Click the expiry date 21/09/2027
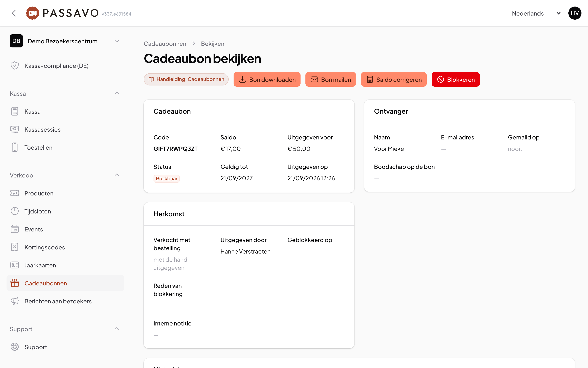Viewport: 588px width, 368px height. pyautogui.click(x=236, y=178)
